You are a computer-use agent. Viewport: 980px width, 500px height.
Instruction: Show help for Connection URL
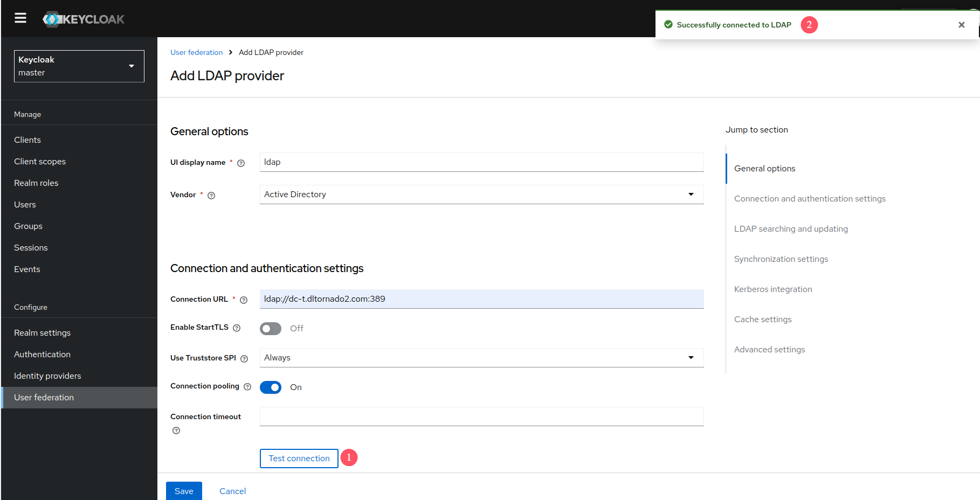[244, 300]
